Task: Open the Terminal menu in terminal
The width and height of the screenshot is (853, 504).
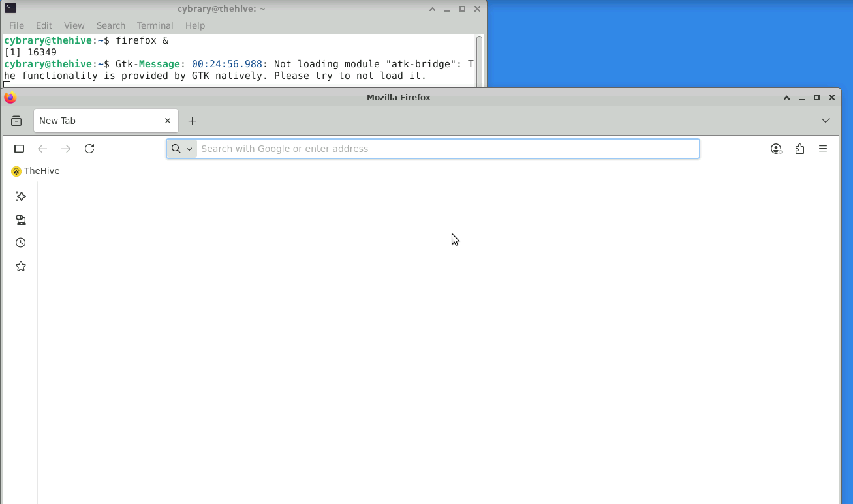Action: (x=155, y=25)
